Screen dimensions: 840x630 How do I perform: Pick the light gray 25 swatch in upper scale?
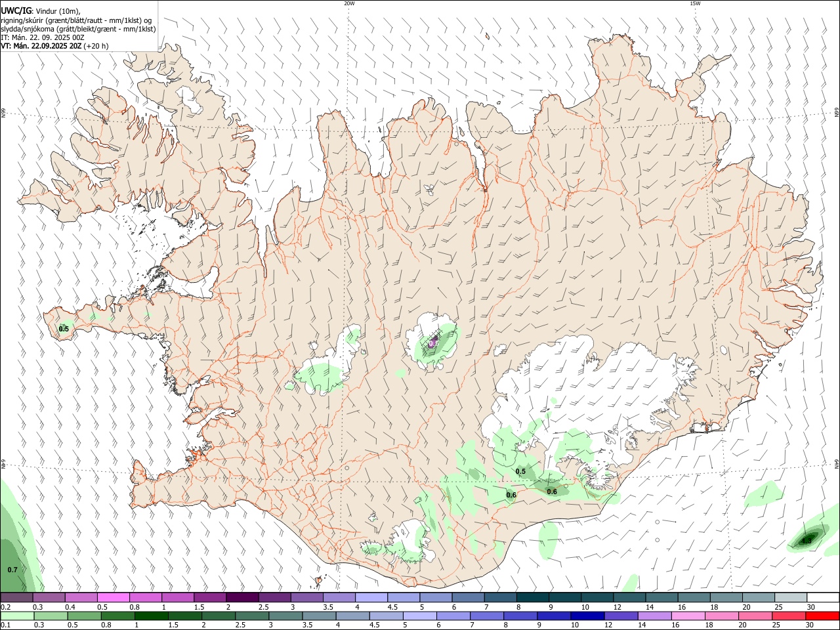[790, 597]
